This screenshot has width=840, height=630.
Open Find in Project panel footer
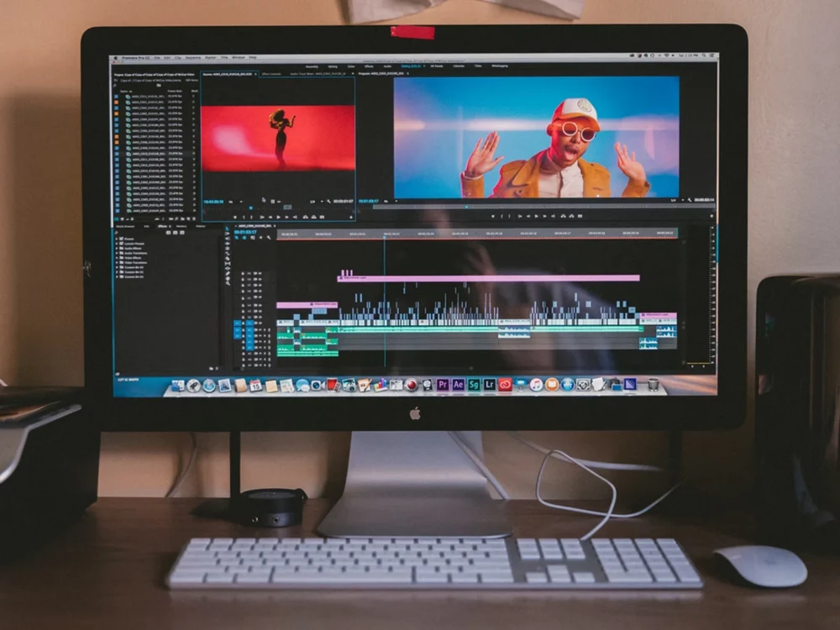coord(176,219)
